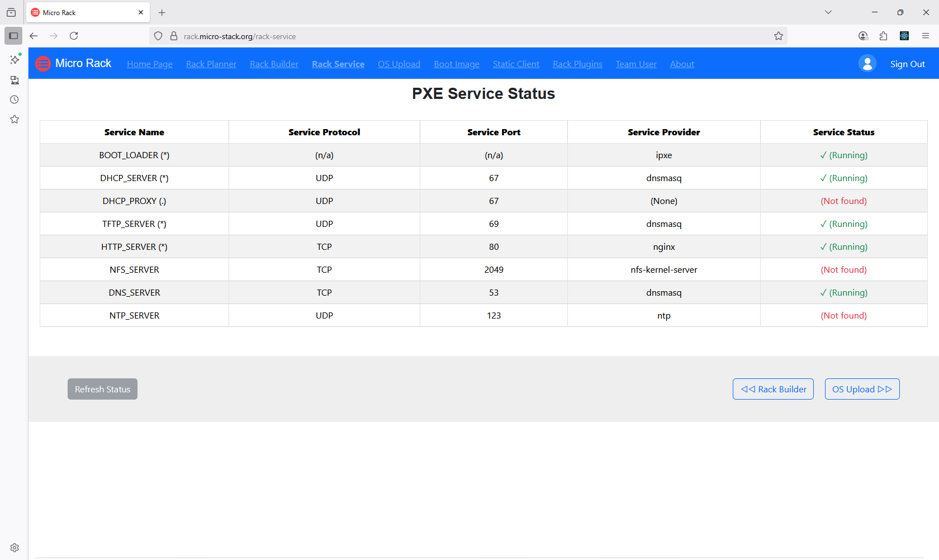Bookmark this page using the star icon

(779, 36)
